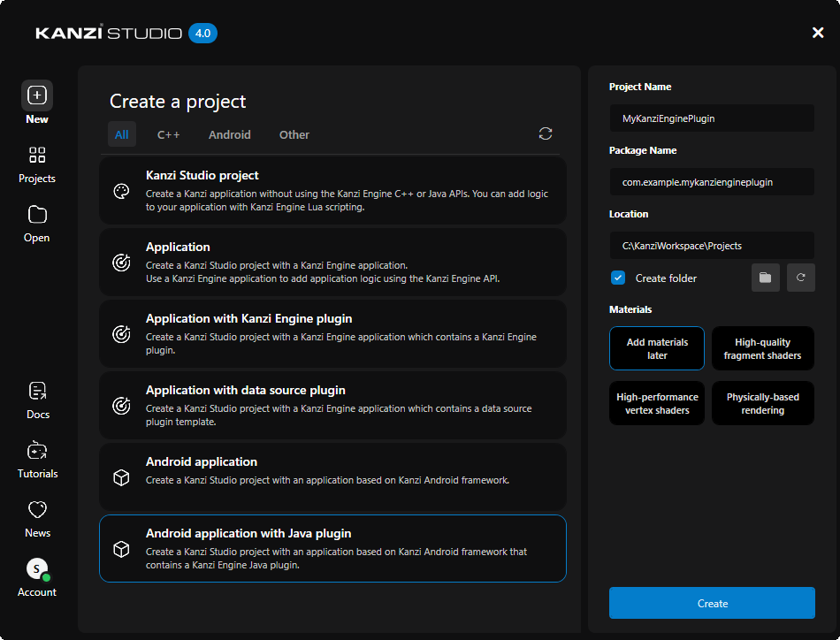Select the Application with data source plugin template

click(x=332, y=405)
